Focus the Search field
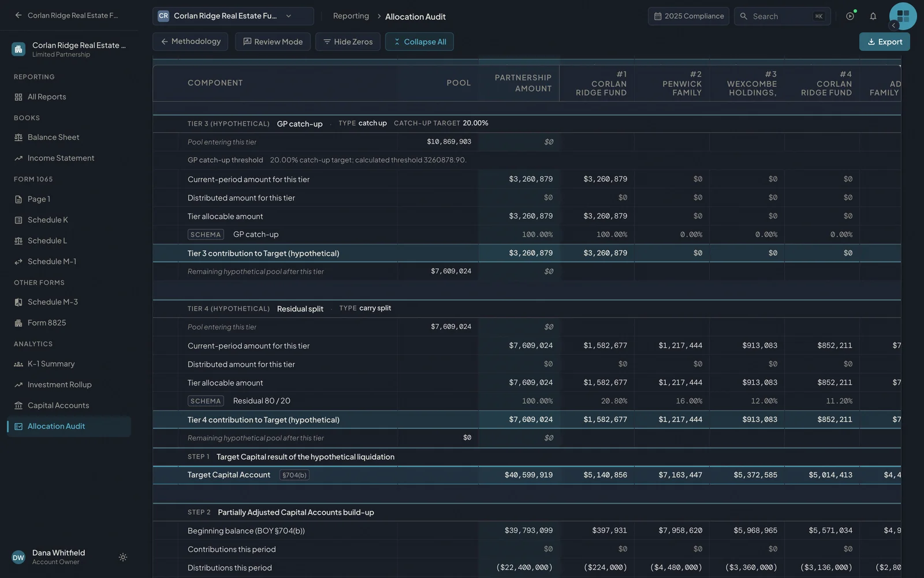The width and height of the screenshot is (924, 578). 783,16
